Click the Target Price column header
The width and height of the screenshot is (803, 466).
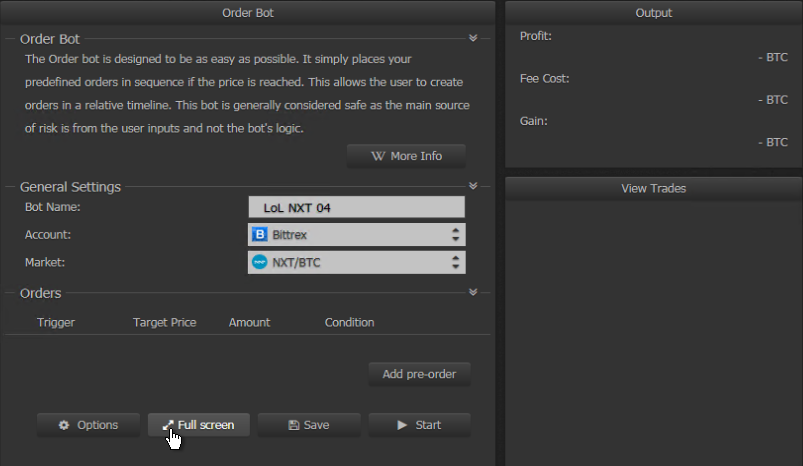(164, 323)
